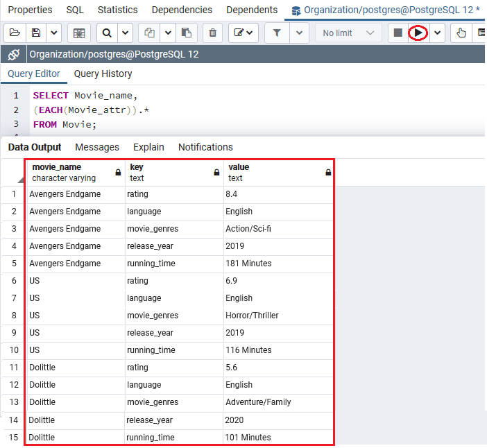The width and height of the screenshot is (487, 448).
Task: Open the Dependencies tab
Action: coord(182,10)
